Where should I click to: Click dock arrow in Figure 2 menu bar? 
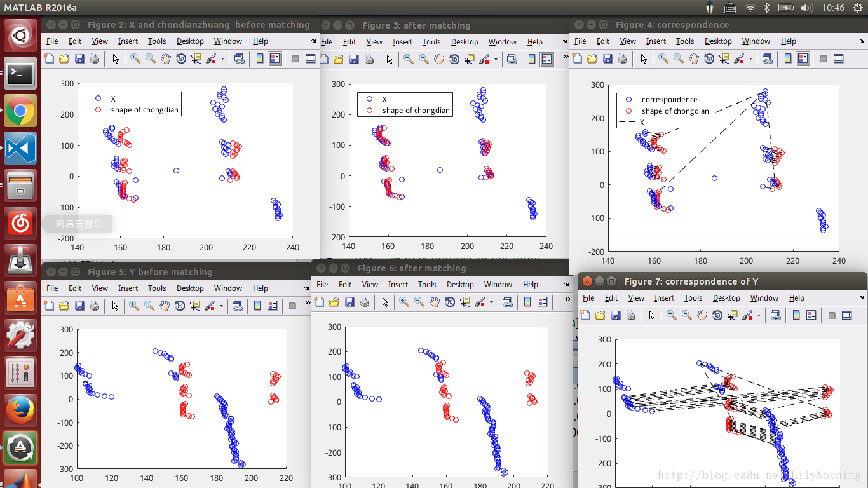coord(314,41)
